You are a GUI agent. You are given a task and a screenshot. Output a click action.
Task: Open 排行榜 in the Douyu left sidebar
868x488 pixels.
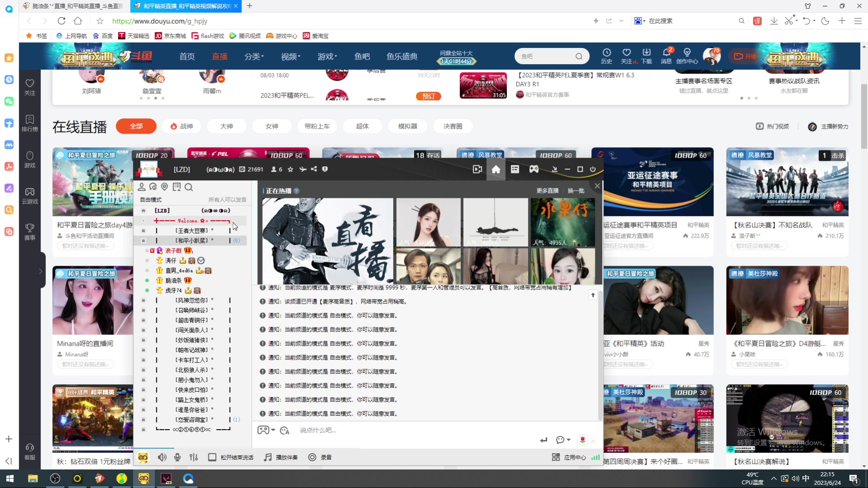coord(30,123)
